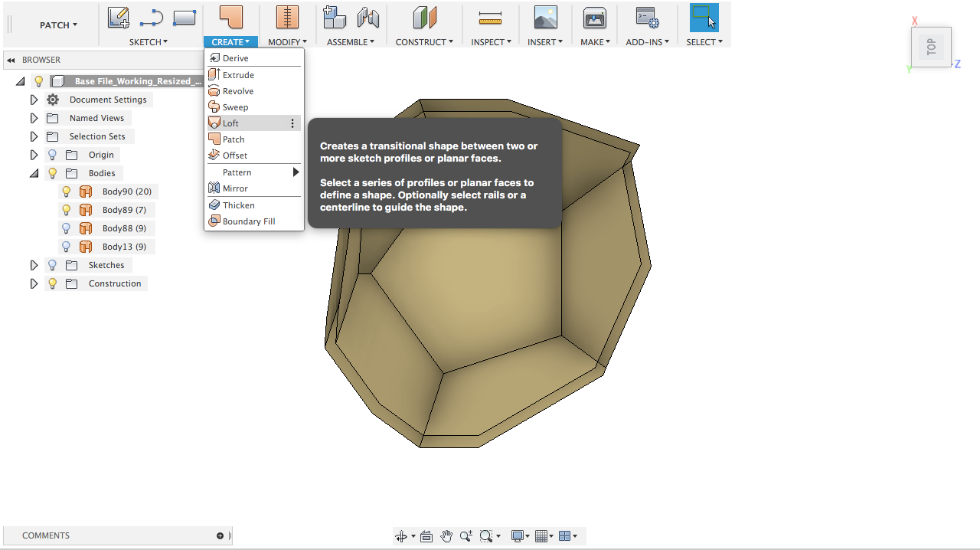
Task: Activate the Select tool icon
Action: (x=704, y=18)
